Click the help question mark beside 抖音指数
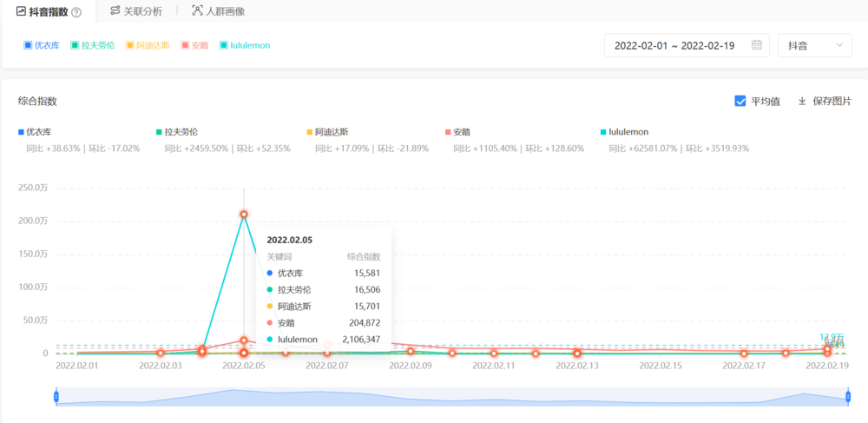This screenshot has width=868, height=423. click(x=76, y=12)
